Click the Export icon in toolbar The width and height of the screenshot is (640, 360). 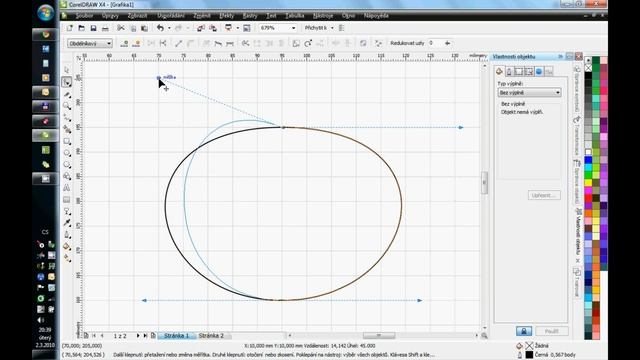[213, 28]
